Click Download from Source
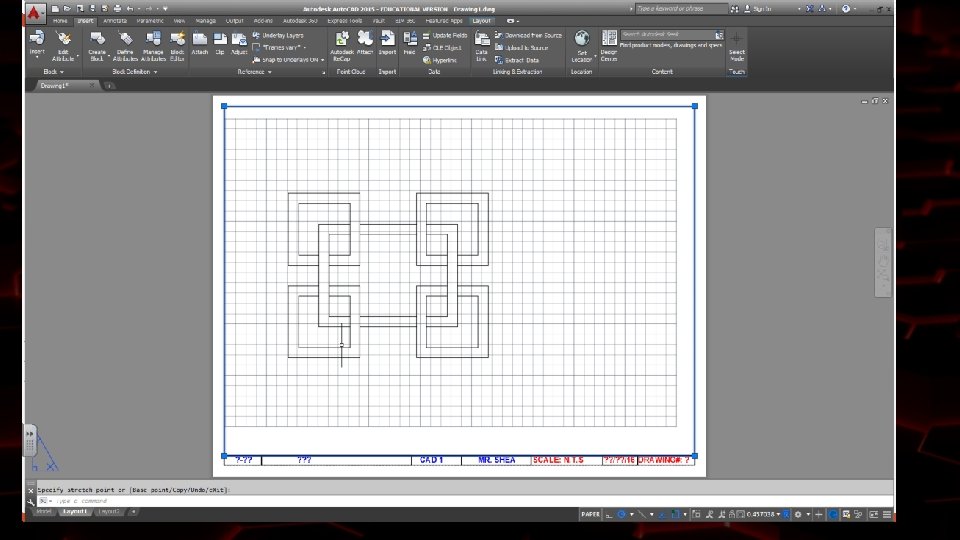This screenshot has height=540, width=960. (528, 36)
